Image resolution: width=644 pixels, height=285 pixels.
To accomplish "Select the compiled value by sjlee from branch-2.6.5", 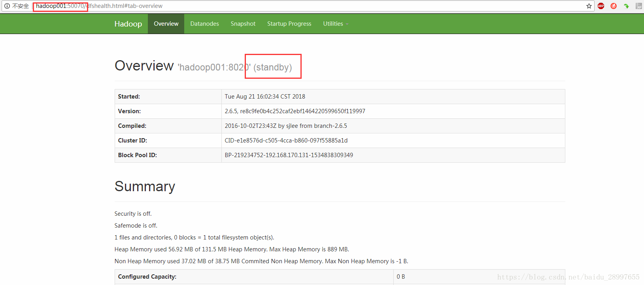I will click(286, 126).
